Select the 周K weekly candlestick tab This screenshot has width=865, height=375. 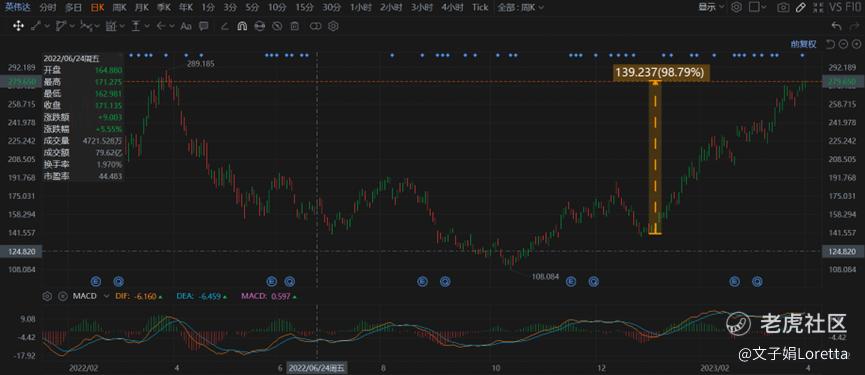(119, 7)
